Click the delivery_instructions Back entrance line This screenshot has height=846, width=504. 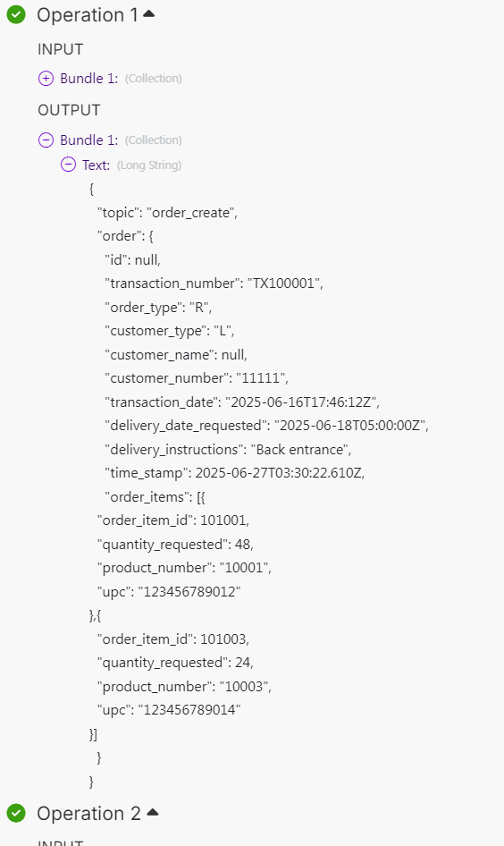[228, 450]
